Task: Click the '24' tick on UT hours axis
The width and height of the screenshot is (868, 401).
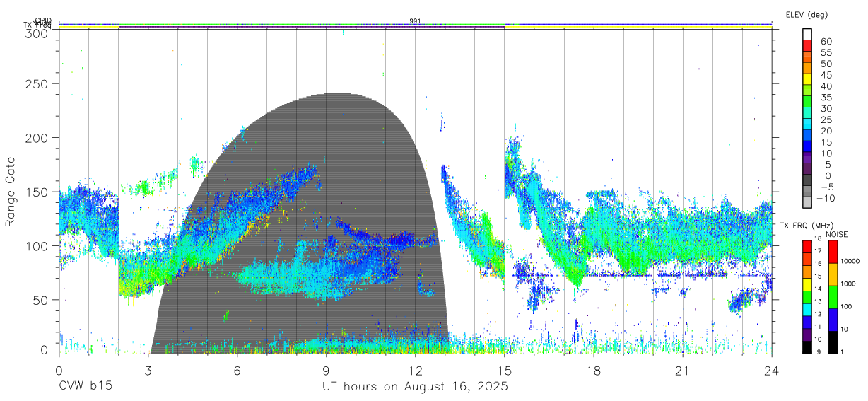Action: pyautogui.click(x=771, y=370)
